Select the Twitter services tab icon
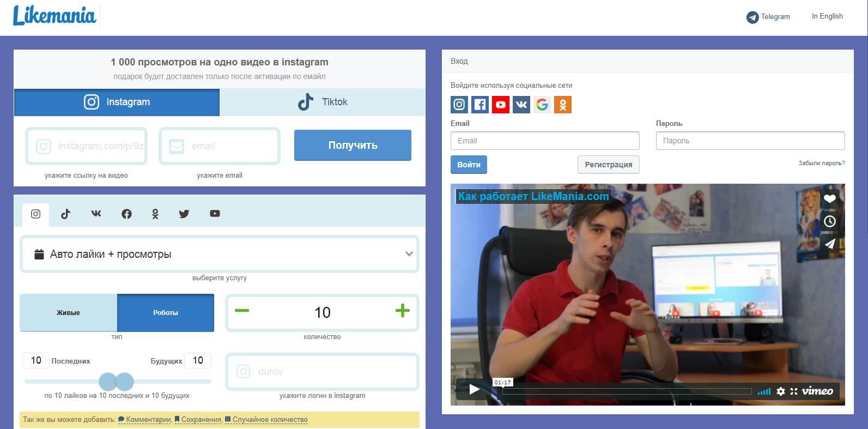Screen dimensions: 868x429 click(184, 214)
